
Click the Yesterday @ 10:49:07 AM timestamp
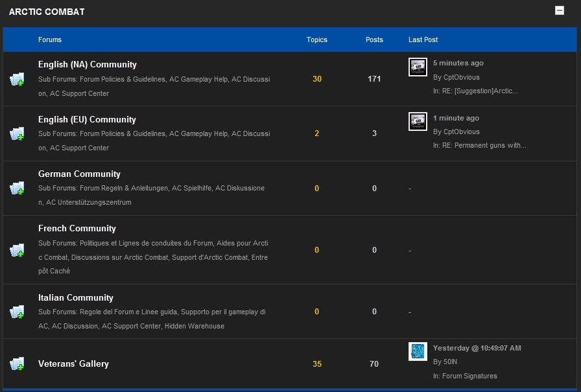[477, 348]
